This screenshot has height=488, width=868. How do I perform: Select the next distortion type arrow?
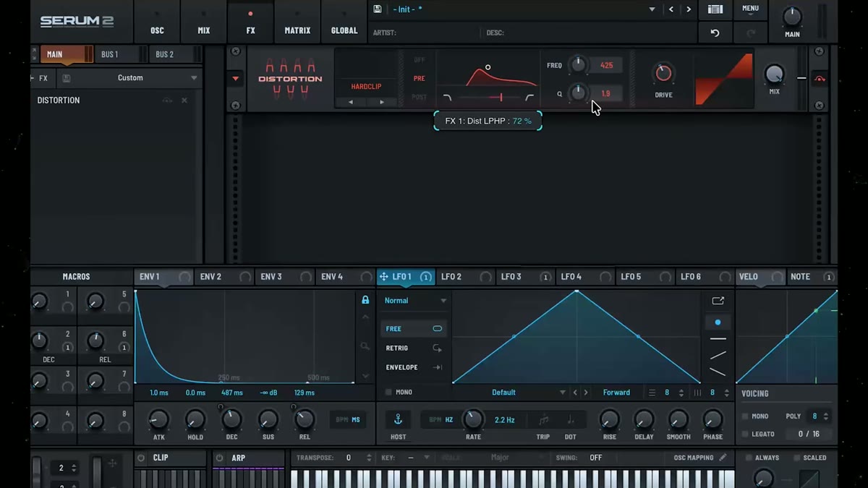382,103
